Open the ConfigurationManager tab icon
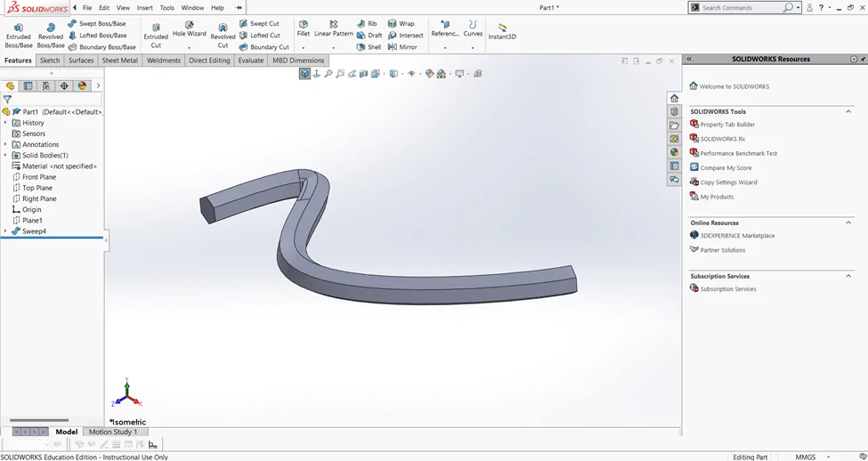The width and height of the screenshot is (868, 461). click(46, 85)
